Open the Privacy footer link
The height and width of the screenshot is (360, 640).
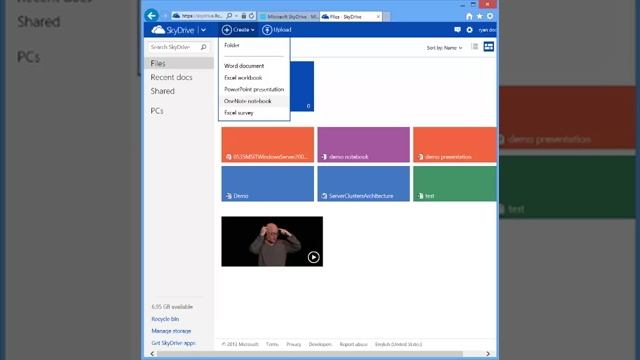pos(293,344)
